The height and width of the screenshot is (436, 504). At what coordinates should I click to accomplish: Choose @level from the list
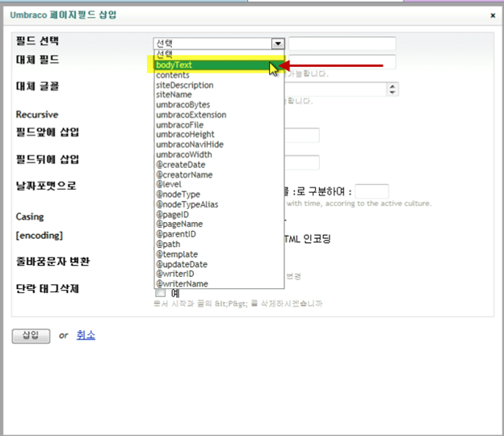point(219,184)
